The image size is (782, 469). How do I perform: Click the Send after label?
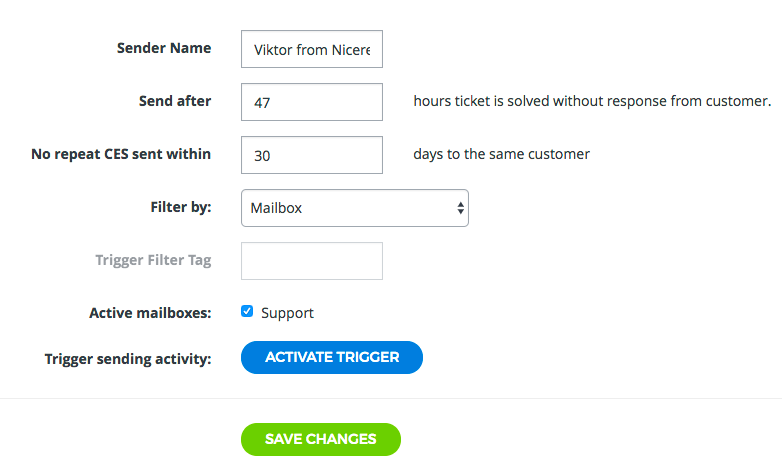coord(175,101)
